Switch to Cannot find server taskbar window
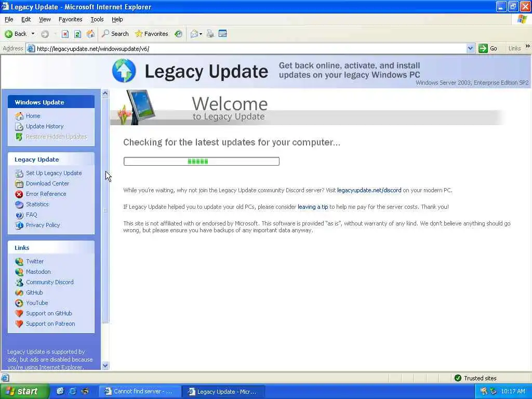The width and height of the screenshot is (532, 399). 139,392
